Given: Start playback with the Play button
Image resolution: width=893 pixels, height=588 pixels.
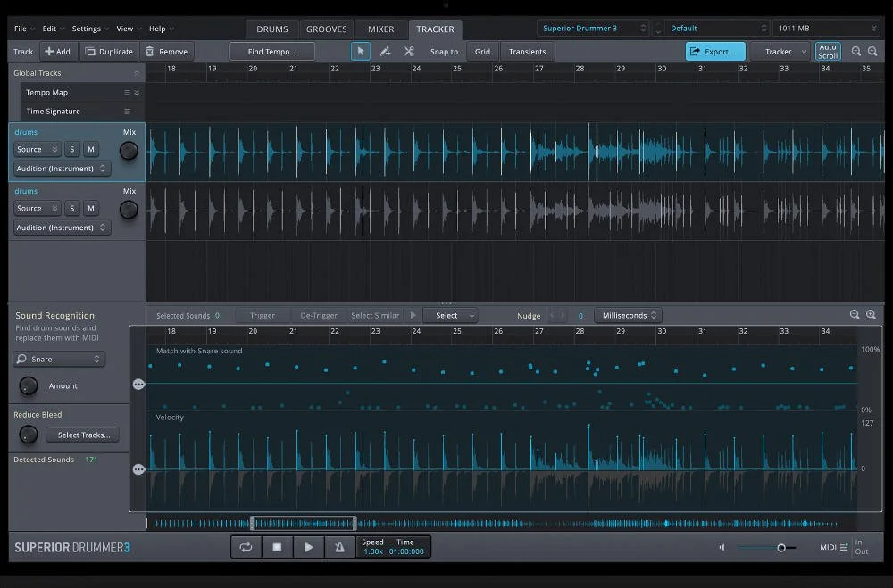Looking at the screenshot, I should [308, 547].
